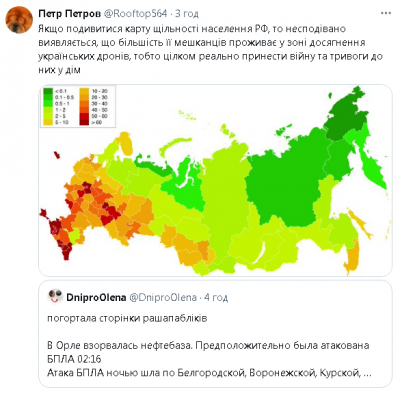Click the dark green '<0.1' legend swatch

pos(48,91)
